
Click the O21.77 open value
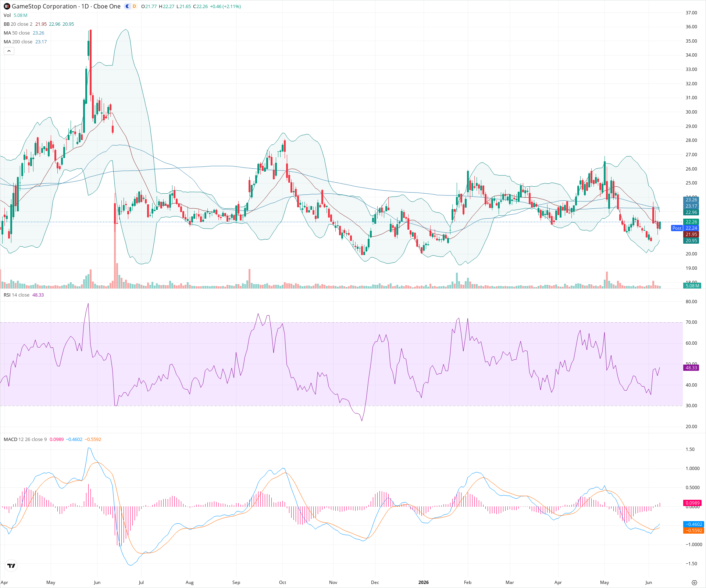click(x=149, y=7)
